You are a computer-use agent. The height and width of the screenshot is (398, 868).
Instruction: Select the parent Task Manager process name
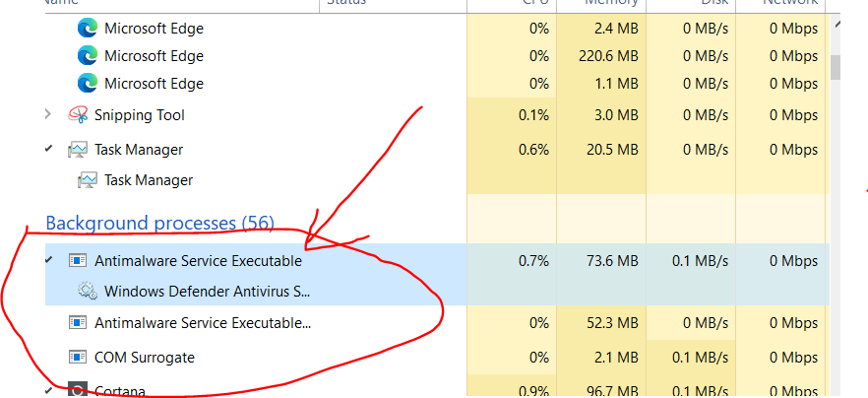tap(139, 150)
